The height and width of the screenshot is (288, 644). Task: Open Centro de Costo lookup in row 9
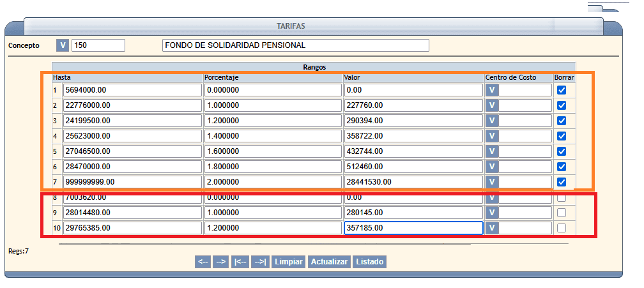pyautogui.click(x=492, y=213)
